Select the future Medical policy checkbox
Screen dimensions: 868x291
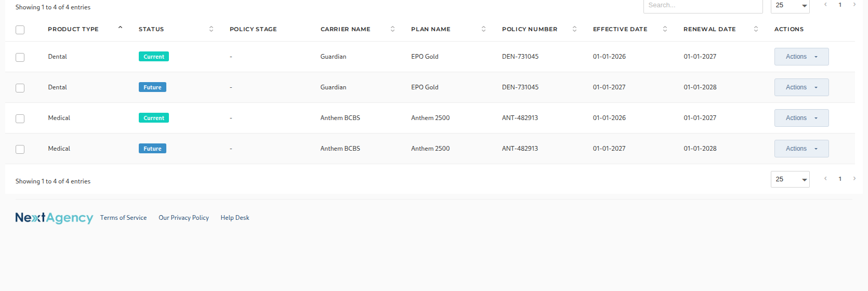pyautogui.click(x=20, y=149)
